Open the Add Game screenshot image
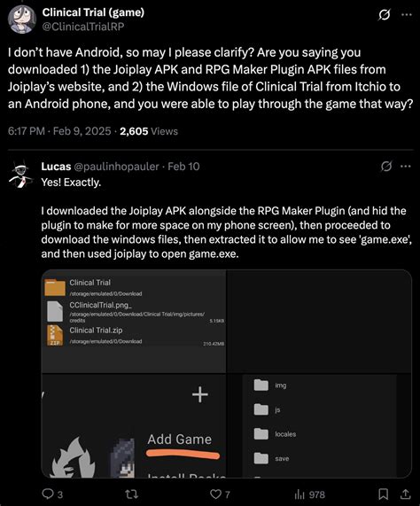Image resolution: width=420 pixels, height=506 pixels. [x=134, y=425]
